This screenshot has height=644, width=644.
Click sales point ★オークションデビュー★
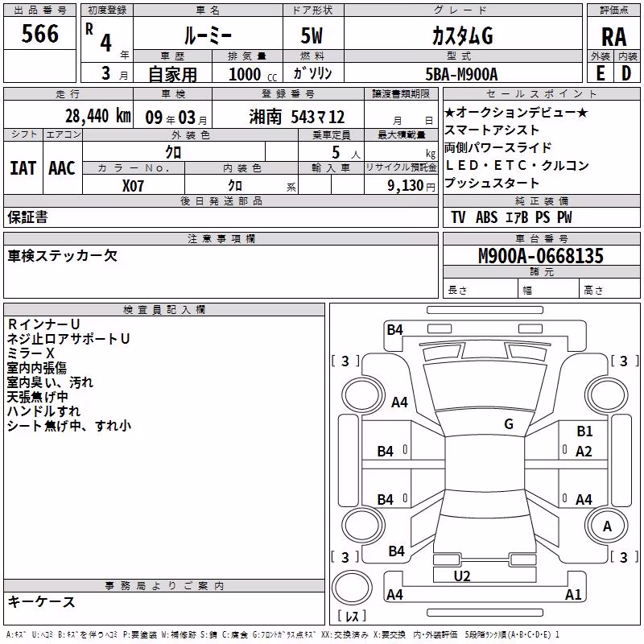tap(516, 113)
